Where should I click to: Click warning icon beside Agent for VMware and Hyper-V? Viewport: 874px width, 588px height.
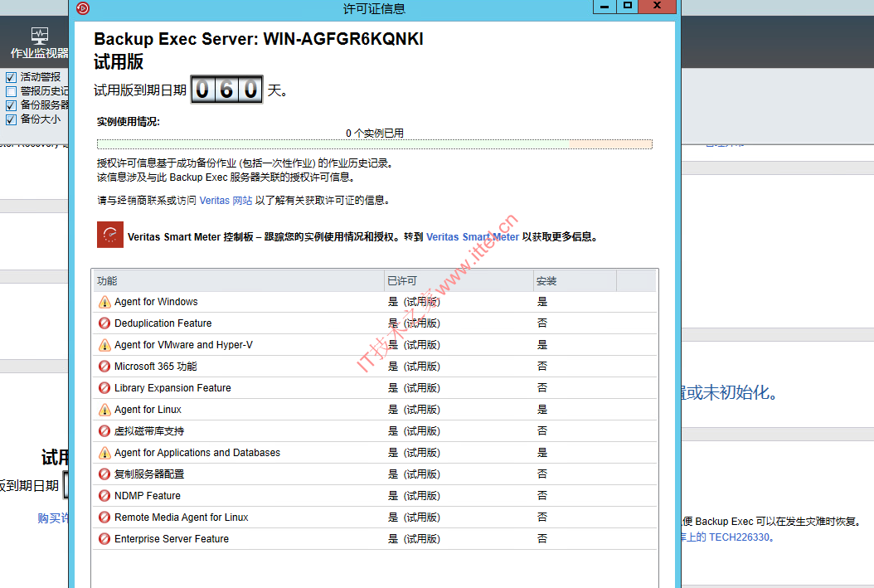tap(104, 345)
